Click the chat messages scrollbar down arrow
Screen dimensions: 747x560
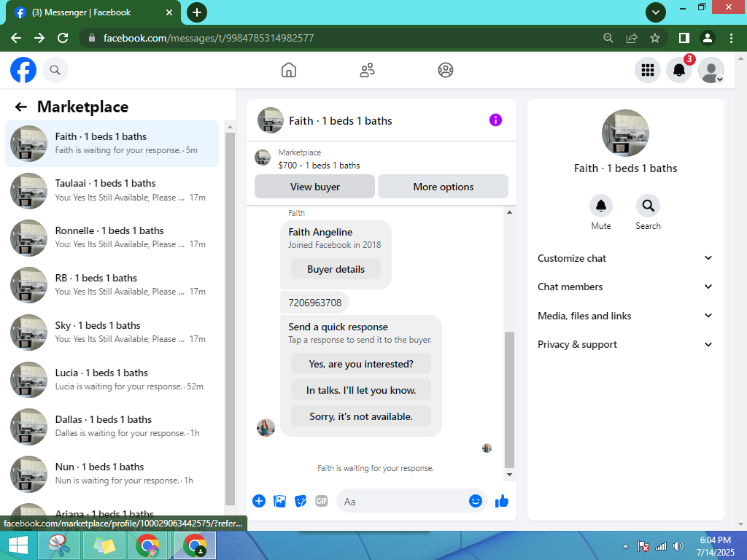(509, 474)
